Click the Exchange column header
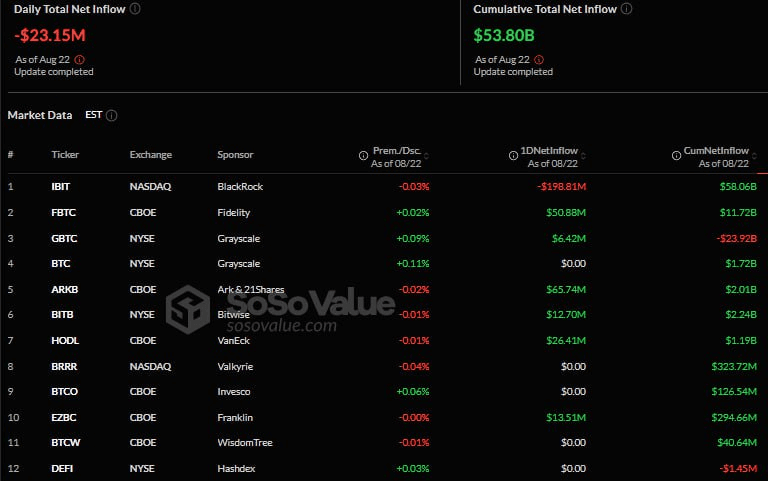This screenshot has height=481, width=768. 151,155
